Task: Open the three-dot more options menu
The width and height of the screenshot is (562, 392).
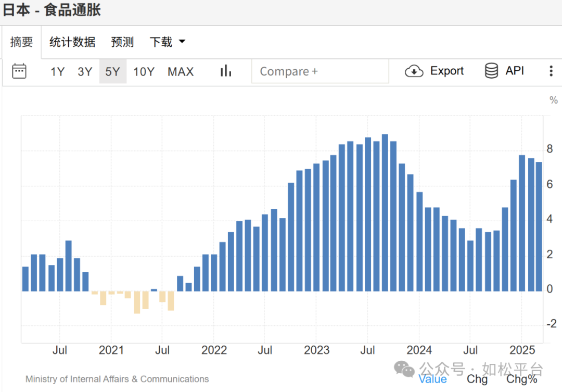Action: (x=551, y=71)
